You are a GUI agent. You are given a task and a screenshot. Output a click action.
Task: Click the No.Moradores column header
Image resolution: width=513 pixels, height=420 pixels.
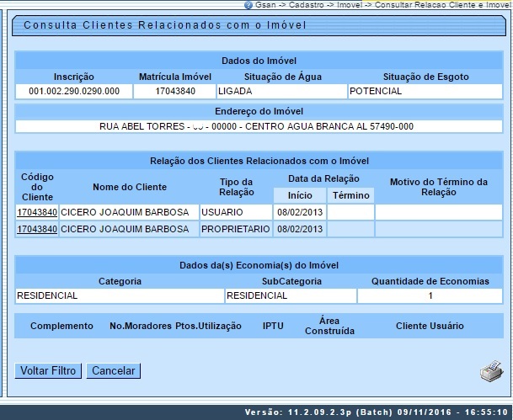[x=141, y=327]
